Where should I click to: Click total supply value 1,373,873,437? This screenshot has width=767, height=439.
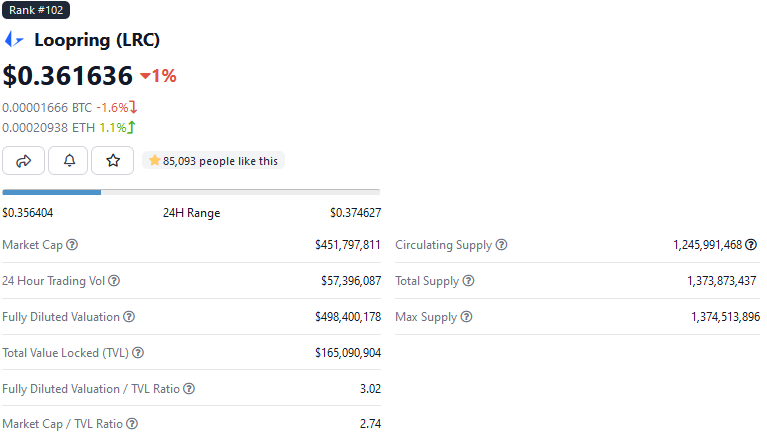point(722,281)
